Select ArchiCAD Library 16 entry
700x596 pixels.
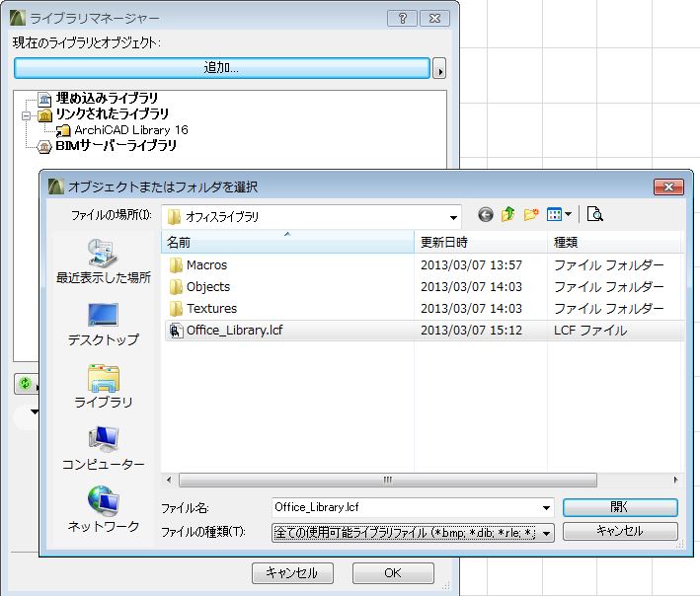(x=131, y=130)
